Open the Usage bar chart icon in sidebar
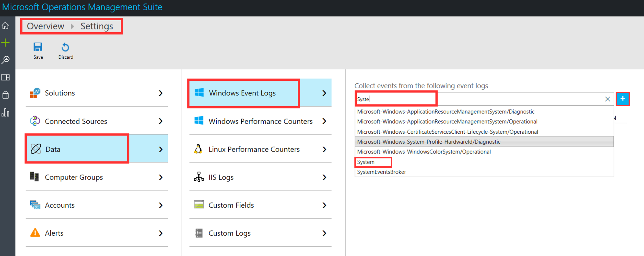The width and height of the screenshot is (644, 256). [5, 113]
